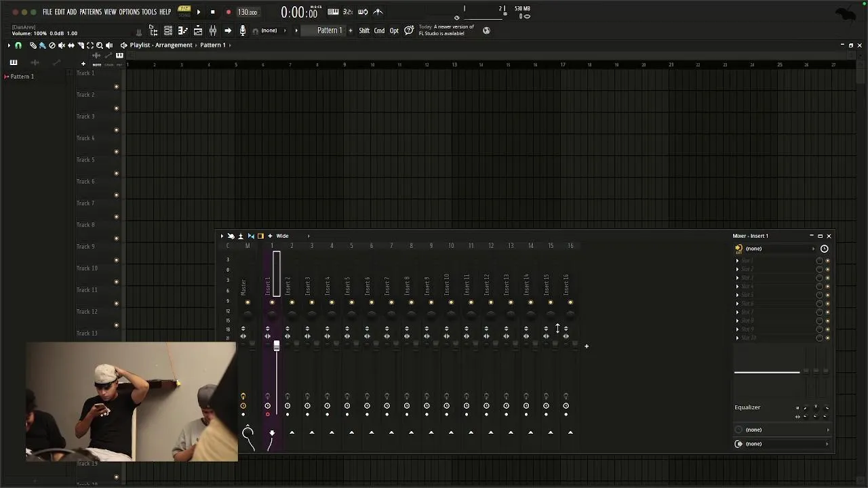Select the playlist mute tool
Viewport: 868px width, 488px height.
[x=62, y=45]
